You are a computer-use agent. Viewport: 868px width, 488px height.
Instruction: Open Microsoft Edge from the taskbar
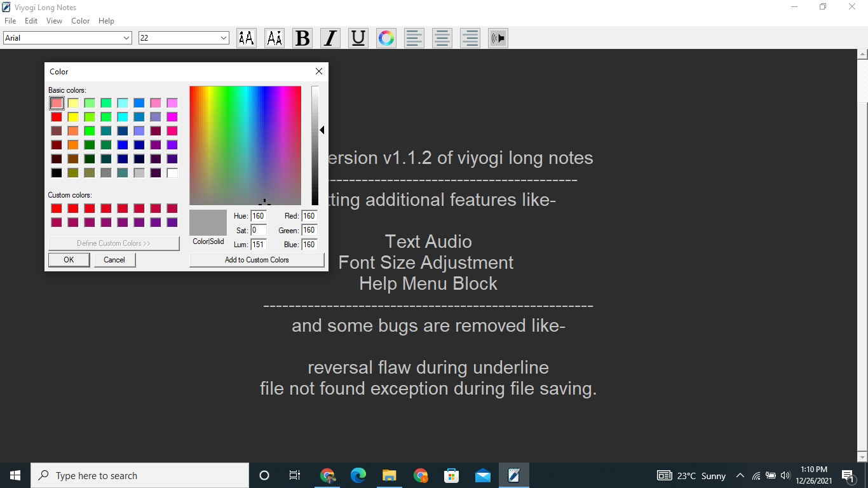[x=358, y=475]
